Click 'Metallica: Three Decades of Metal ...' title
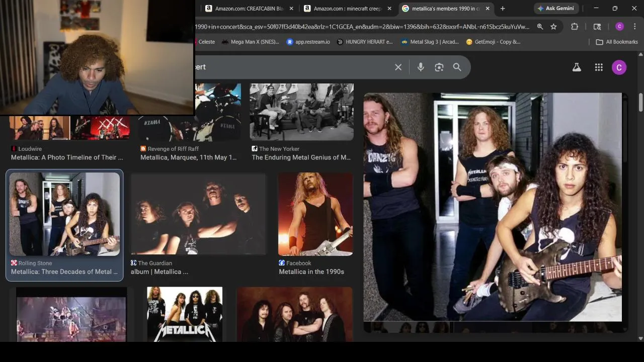Image resolution: width=644 pixels, height=362 pixels. tap(64, 271)
